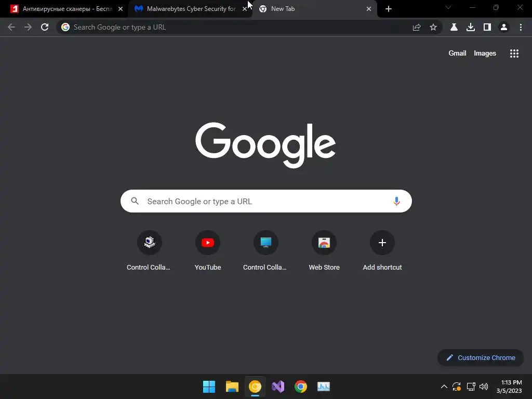Open the clock showing 1:13 PM
Screen dimensions: 532x399
coord(509,387)
